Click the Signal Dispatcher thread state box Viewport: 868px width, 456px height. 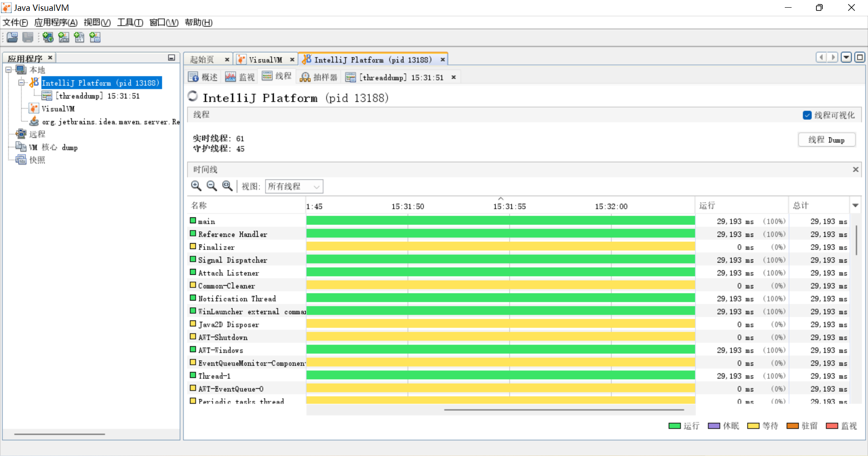coord(193,259)
